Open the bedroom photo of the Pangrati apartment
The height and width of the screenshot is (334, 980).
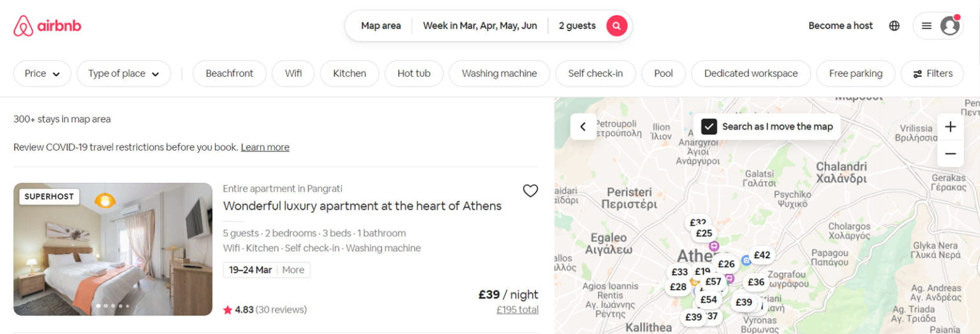(x=113, y=249)
